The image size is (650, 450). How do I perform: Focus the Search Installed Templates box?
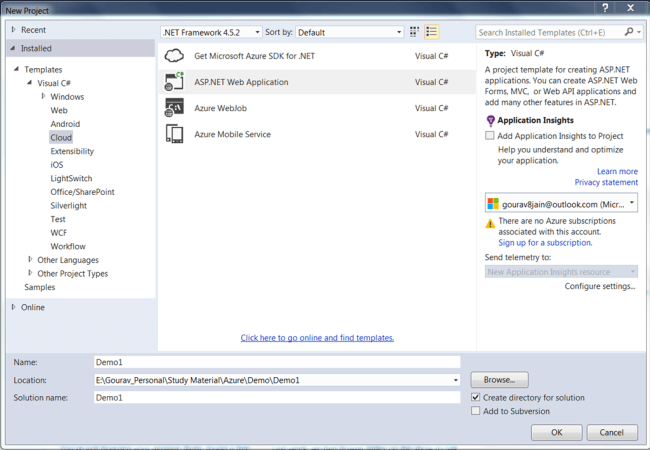point(549,32)
